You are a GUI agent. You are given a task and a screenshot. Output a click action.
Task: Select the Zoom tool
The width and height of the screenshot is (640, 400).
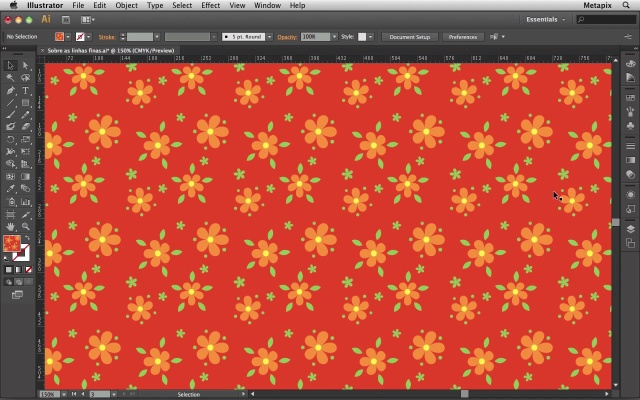(25, 227)
